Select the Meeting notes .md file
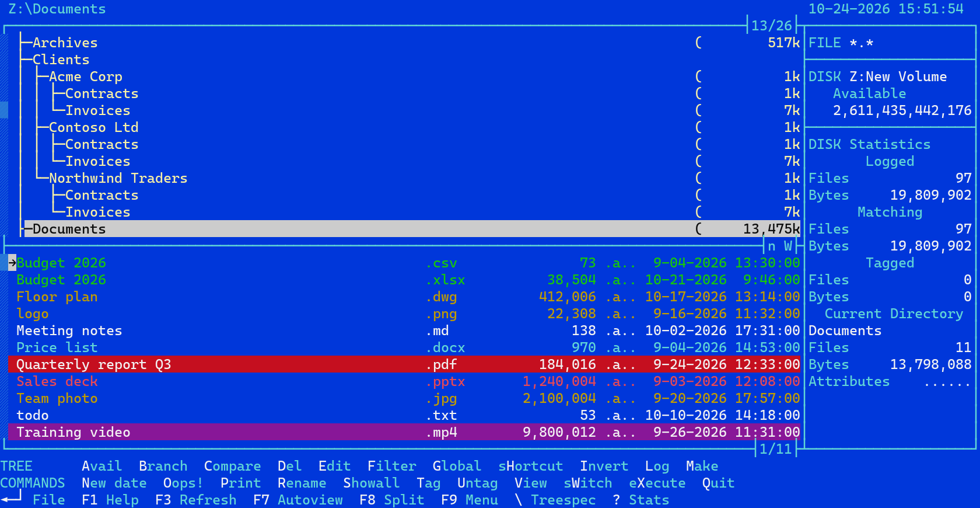The image size is (980, 508). 404,330
